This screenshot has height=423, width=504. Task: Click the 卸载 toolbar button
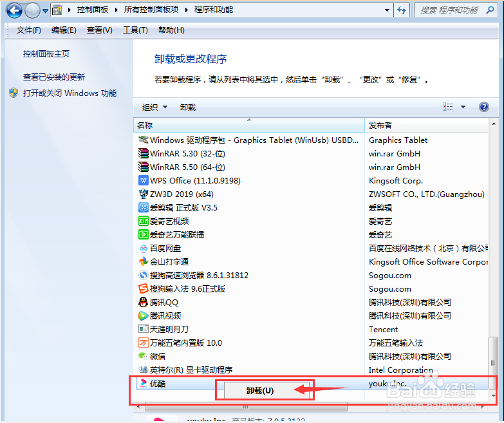click(x=188, y=107)
